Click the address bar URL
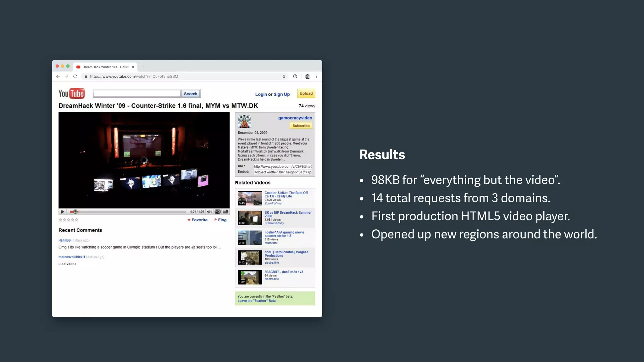Image resolution: width=644 pixels, height=362 pixels. [134, 76]
